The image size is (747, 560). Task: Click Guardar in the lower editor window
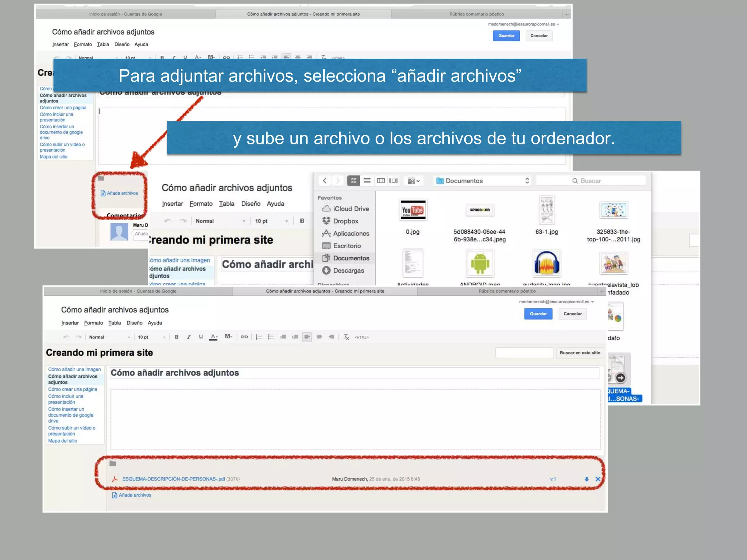click(538, 314)
